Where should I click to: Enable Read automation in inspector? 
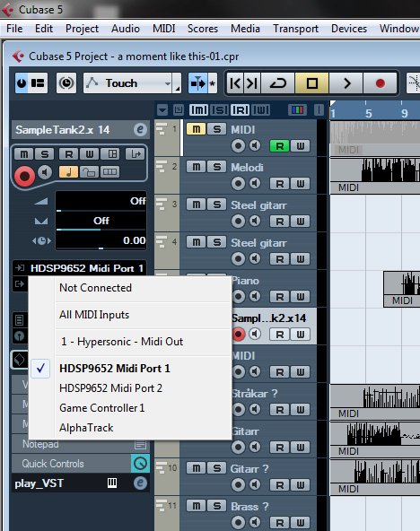[x=69, y=154]
